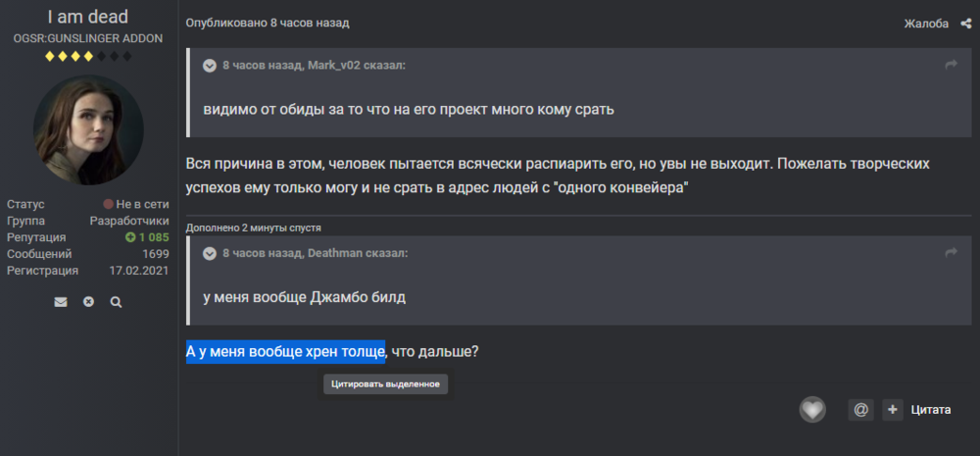Go to Mark_v02's original post arrow
The height and width of the screenshot is (456, 980).
[x=950, y=65]
